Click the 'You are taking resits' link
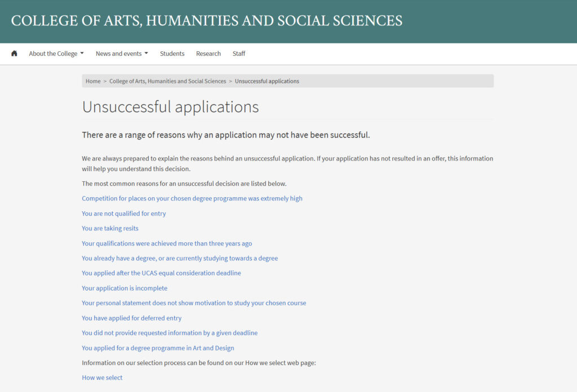The image size is (577, 392). [110, 228]
